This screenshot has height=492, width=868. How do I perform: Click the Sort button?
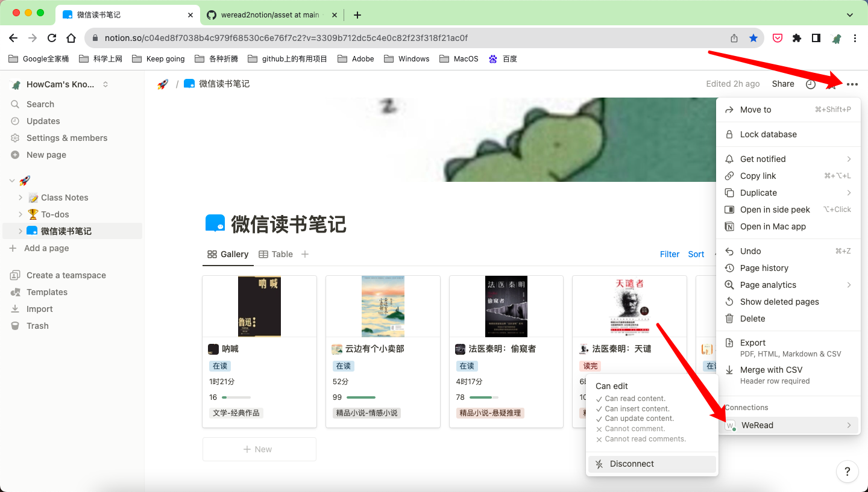point(696,254)
